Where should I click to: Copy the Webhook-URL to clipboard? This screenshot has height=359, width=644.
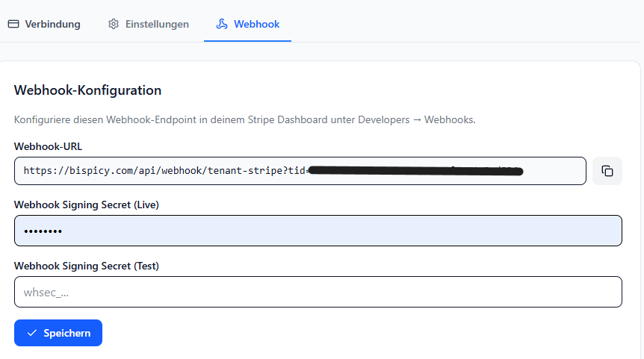tap(607, 171)
